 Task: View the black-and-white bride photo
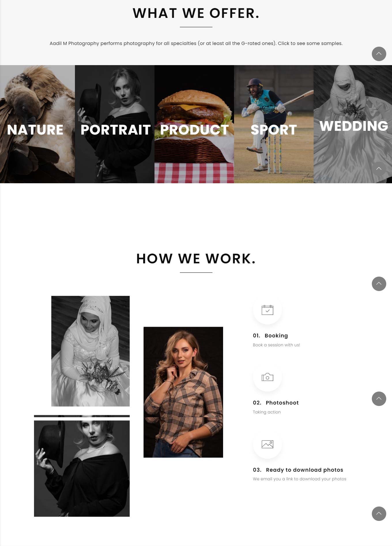[x=91, y=351]
